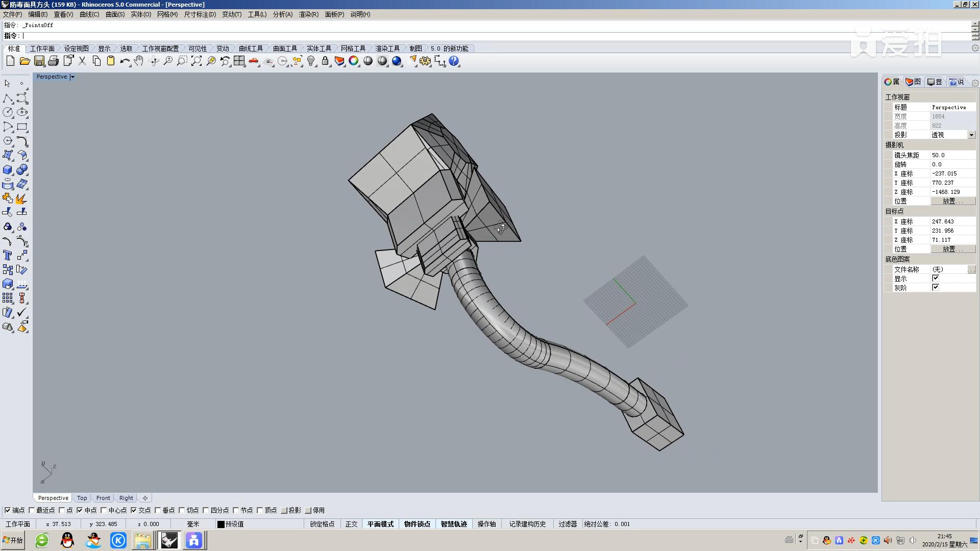
Task: Click the New file icon
Action: (10, 61)
